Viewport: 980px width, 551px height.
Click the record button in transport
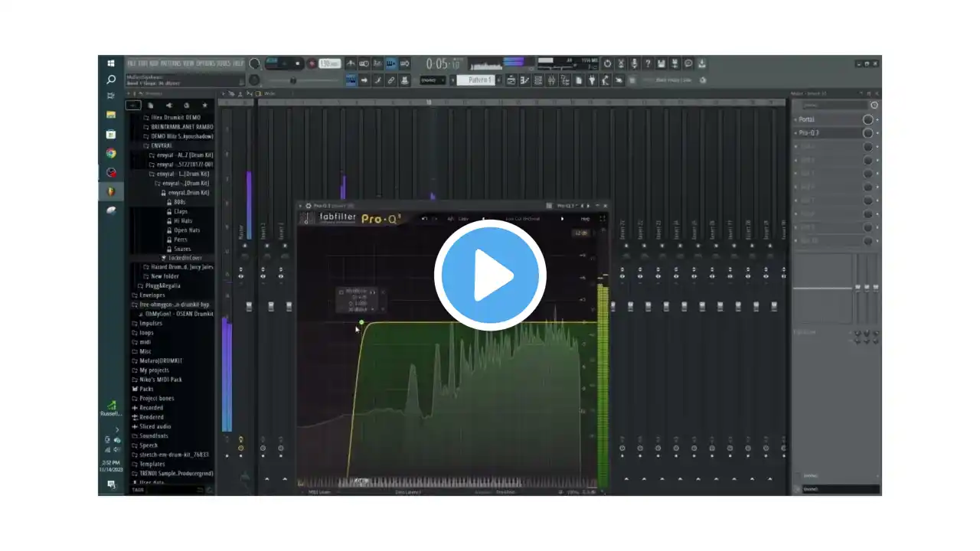[x=312, y=64]
